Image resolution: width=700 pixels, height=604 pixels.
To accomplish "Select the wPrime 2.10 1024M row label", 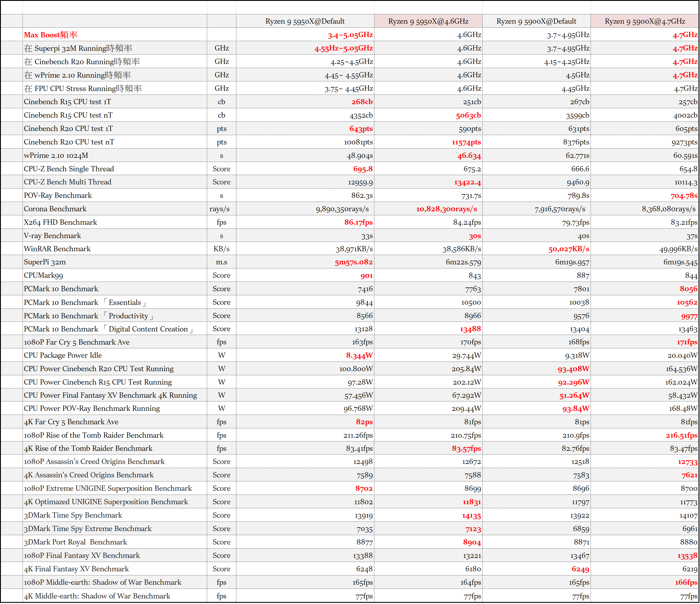I will [x=56, y=156].
